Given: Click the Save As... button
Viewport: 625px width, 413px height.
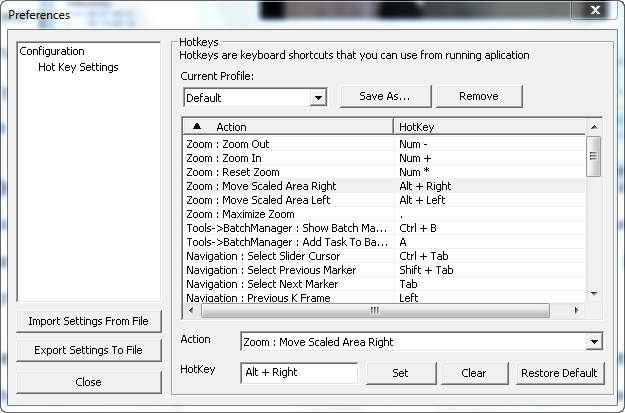Looking at the screenshot, I should pos(385,96).
